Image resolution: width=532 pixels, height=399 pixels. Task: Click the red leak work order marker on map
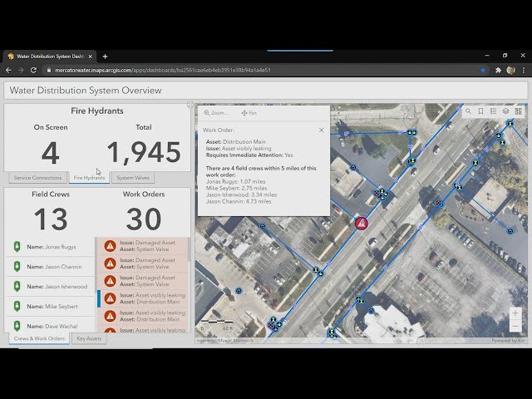point(362,224)
